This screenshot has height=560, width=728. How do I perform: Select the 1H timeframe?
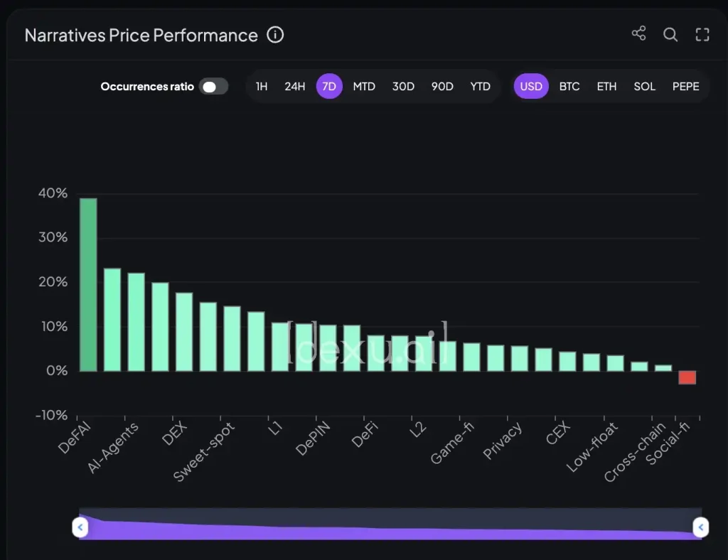(x=262, y=87)
